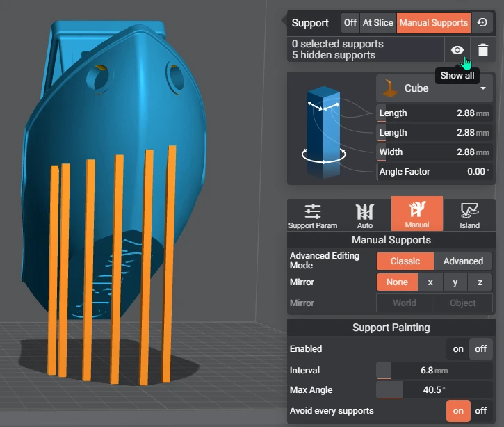Choose Advanced editing mode
This screenshot has width=504, height=427.
(463, 261)
